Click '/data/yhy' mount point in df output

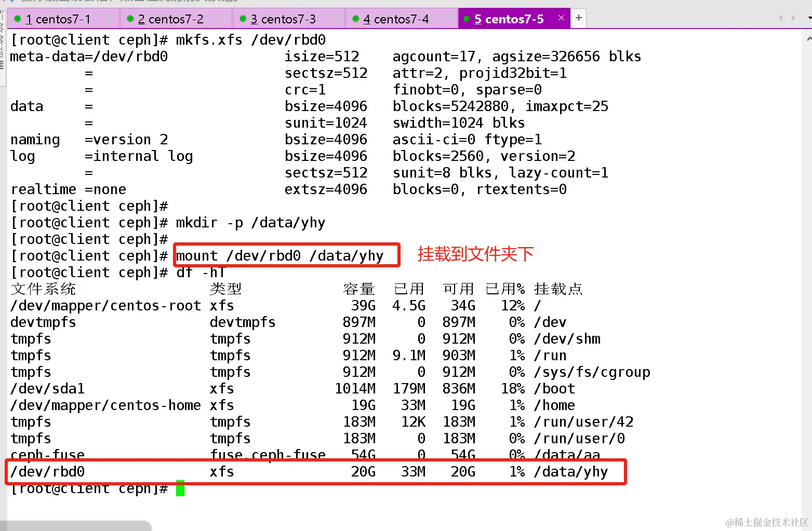tap(571, 472)
